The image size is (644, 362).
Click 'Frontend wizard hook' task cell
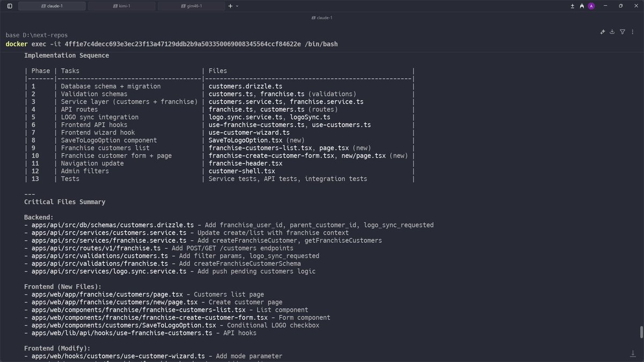[98, 132]
